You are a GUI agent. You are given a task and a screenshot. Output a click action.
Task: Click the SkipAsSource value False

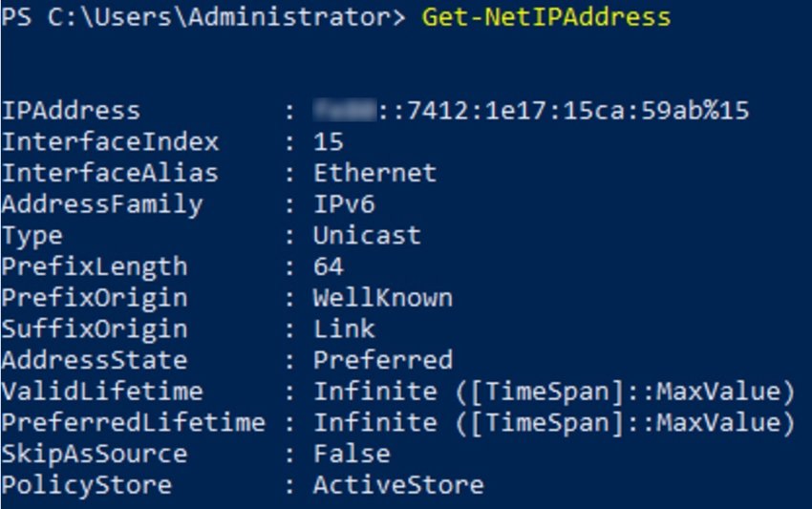[352, 454]
